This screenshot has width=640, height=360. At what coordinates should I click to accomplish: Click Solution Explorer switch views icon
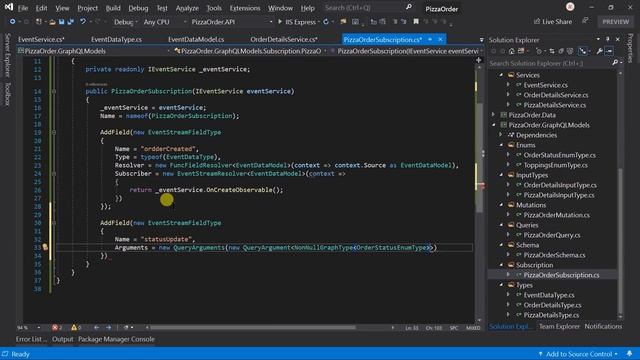pyautogui.click(x=521, y=51)
